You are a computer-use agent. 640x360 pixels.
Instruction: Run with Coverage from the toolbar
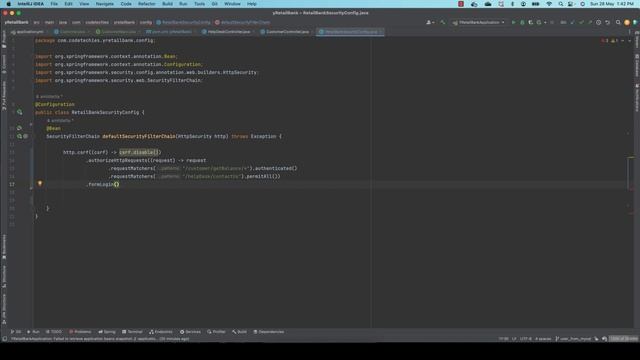(x=530, y=22)
